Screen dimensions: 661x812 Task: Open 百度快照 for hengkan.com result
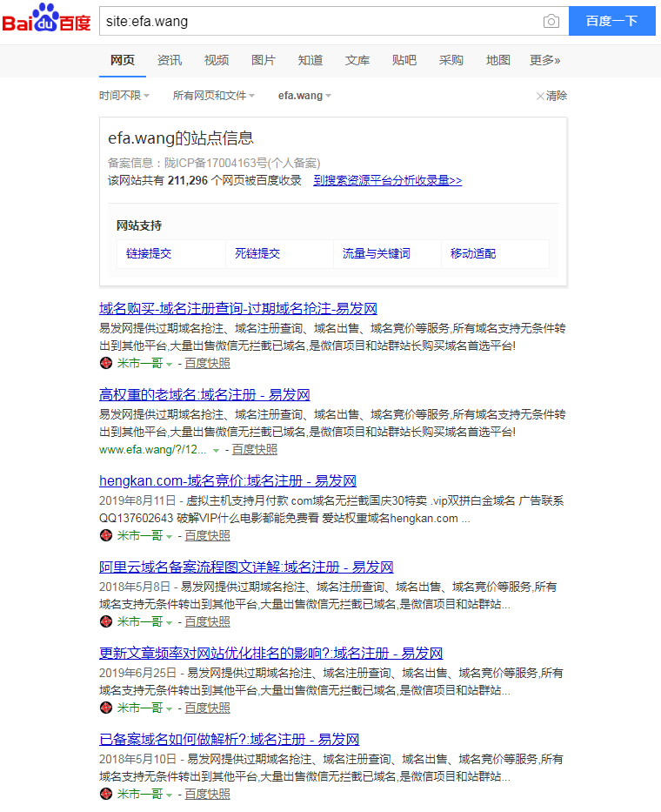[x=207, y=535]
